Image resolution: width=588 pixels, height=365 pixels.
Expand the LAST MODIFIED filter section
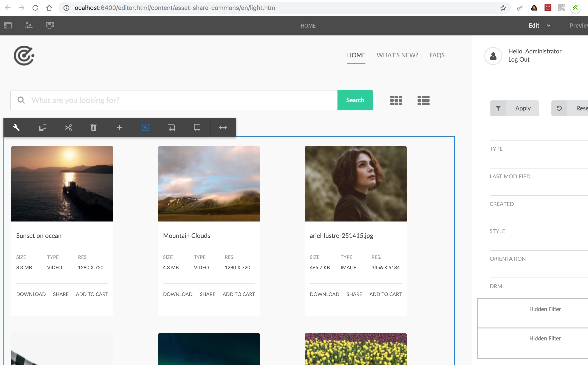click(510, 176)
